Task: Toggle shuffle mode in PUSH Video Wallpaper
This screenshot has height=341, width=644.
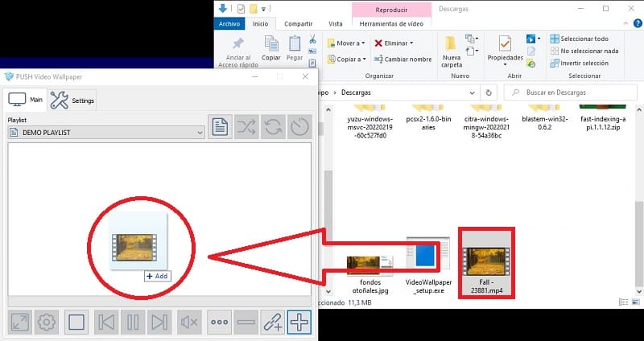Action: tap(246, 127)
